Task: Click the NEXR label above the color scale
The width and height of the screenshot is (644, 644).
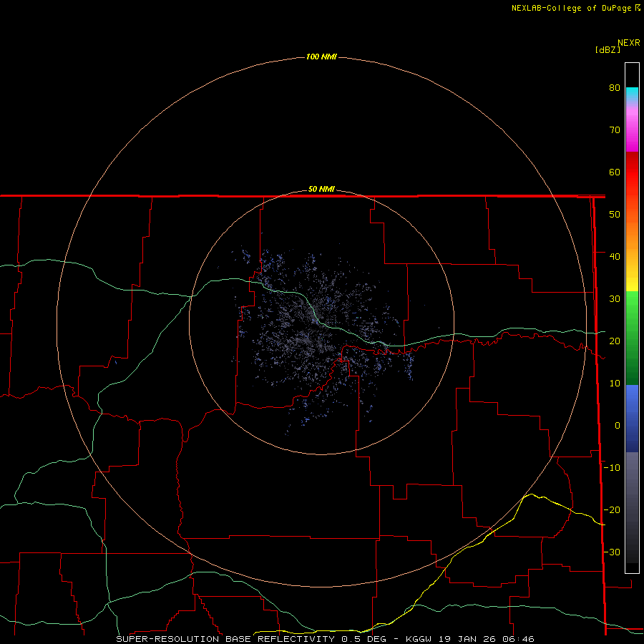Action: [x=628, y=43]
